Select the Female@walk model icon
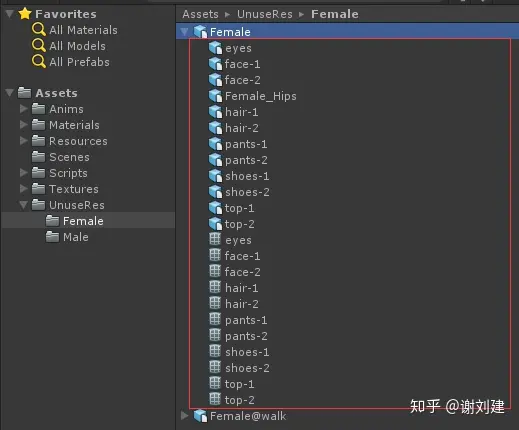Viewport: 519px width, 430px height. (200, 416)
